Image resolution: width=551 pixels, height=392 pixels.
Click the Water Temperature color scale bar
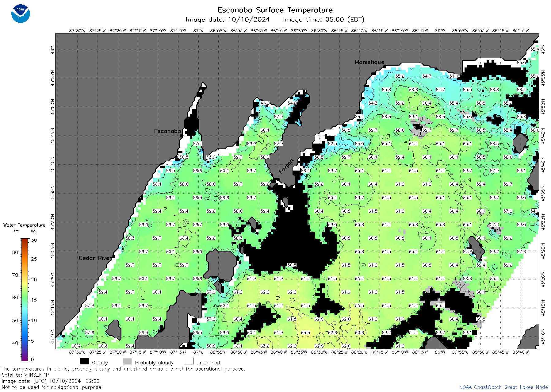point(25,300)
